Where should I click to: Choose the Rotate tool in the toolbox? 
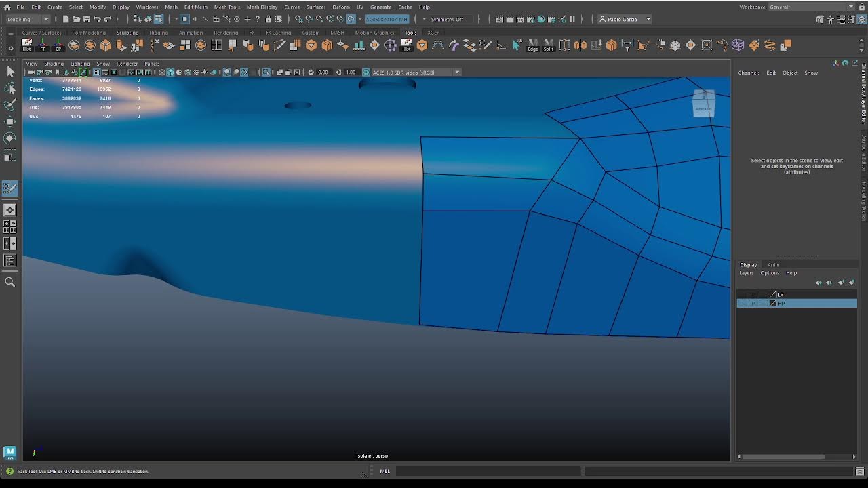coord(10,138)
